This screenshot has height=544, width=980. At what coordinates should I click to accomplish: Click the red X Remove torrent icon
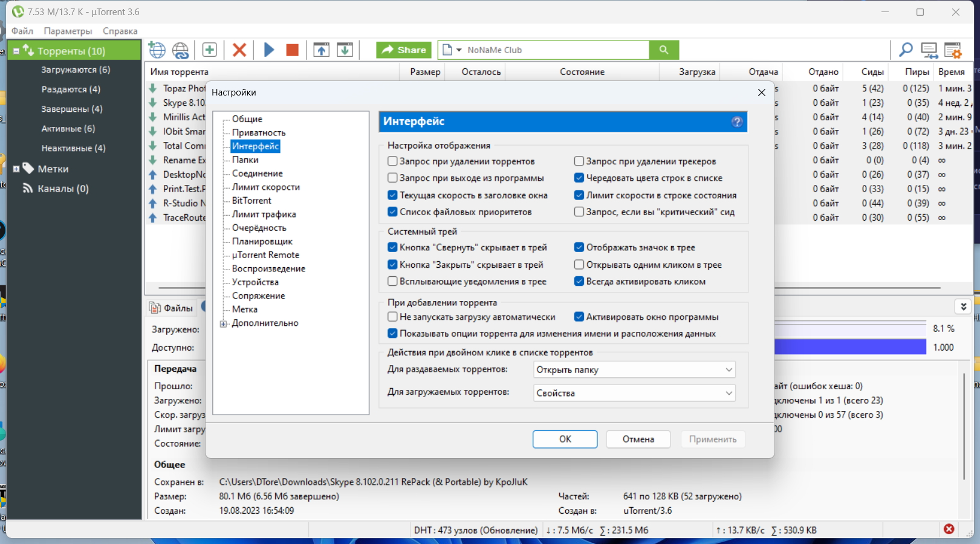(x=239, y=50)
